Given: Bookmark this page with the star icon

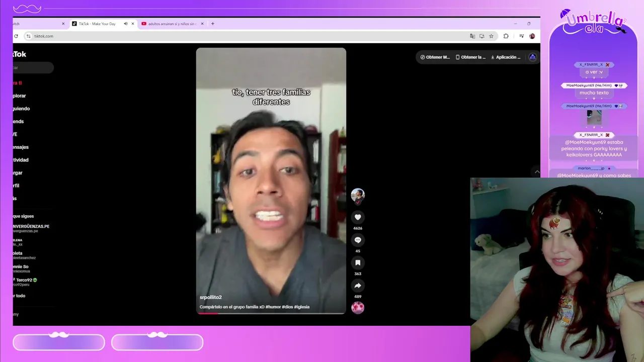Looking at the screenshot, I should pyautogui.click(x=491, y=36).
